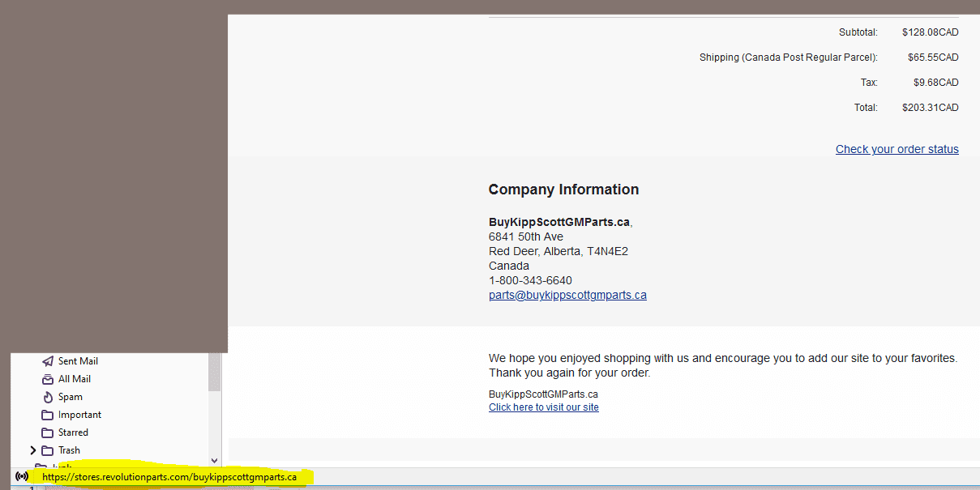The image size is (980, 490).
Task: Expand the Trash folder chevron
Action: pos(33,450)
